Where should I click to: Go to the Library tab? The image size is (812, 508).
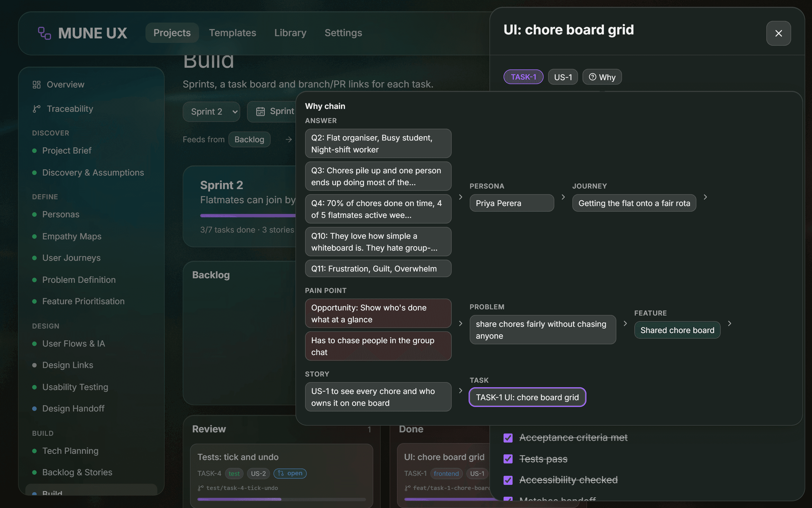point(290,32)
